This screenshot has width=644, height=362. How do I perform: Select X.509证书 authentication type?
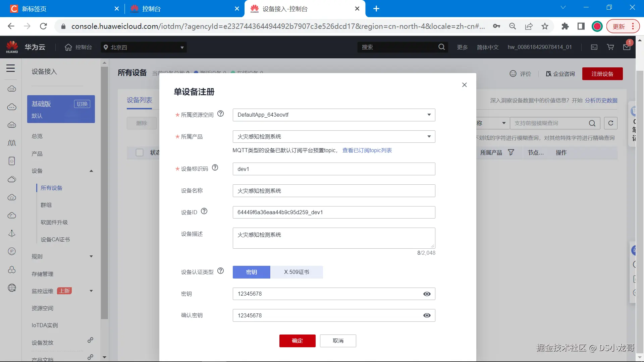tap(297, 272)
